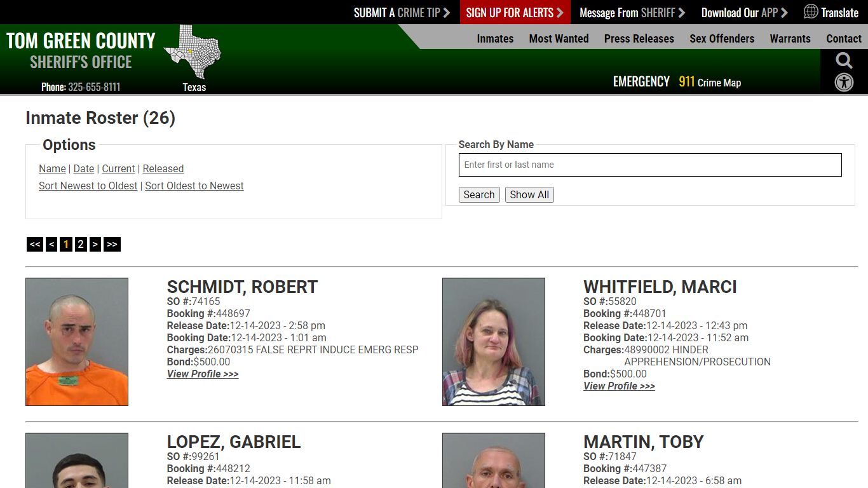Select Sort Newest to Oldest
Viewport: 868px width, 488px height.
pos(88,186)
